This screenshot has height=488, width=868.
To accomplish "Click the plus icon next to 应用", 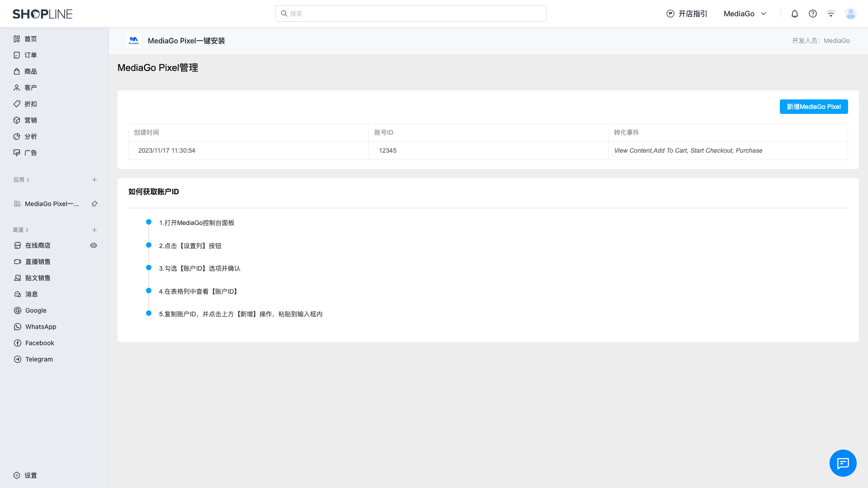I will pyautogui.click(x=94, y=180).
